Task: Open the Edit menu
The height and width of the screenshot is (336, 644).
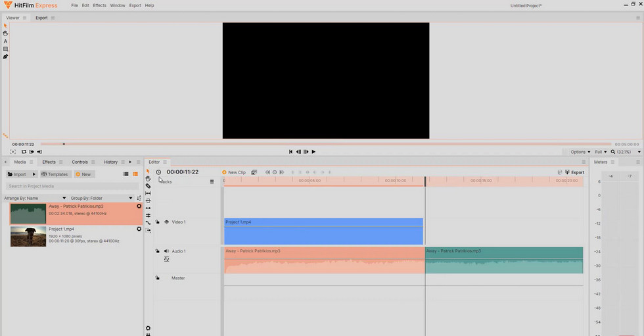Action: 85,5
